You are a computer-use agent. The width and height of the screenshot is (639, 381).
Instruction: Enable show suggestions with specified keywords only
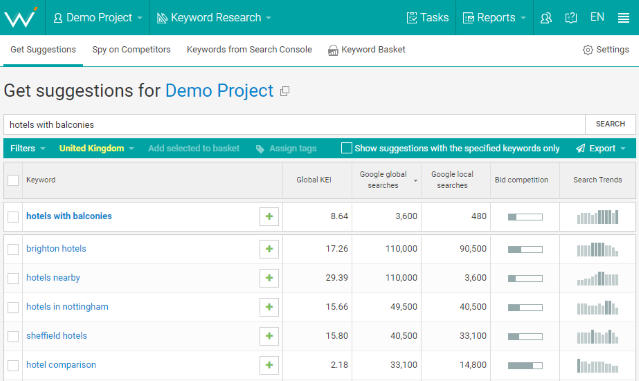point(346,148)
